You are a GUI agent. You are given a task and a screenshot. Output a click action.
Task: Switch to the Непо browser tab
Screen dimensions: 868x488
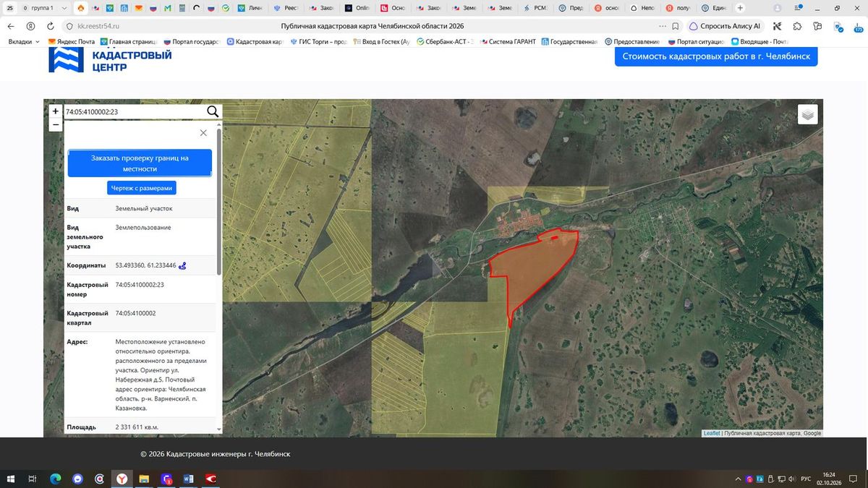tap(643, 8)
